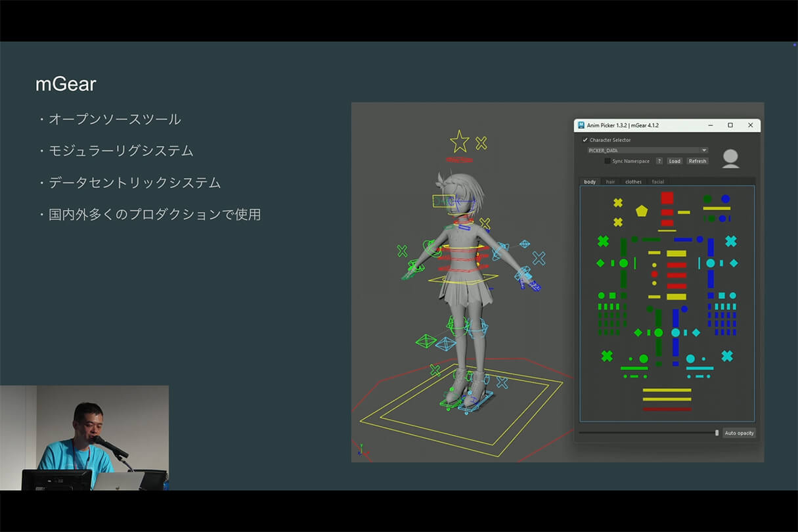The height and width of the screenshot is (532, 798).
Task: Enable the Sync Namespace checkbox
Action: point(608,161)
